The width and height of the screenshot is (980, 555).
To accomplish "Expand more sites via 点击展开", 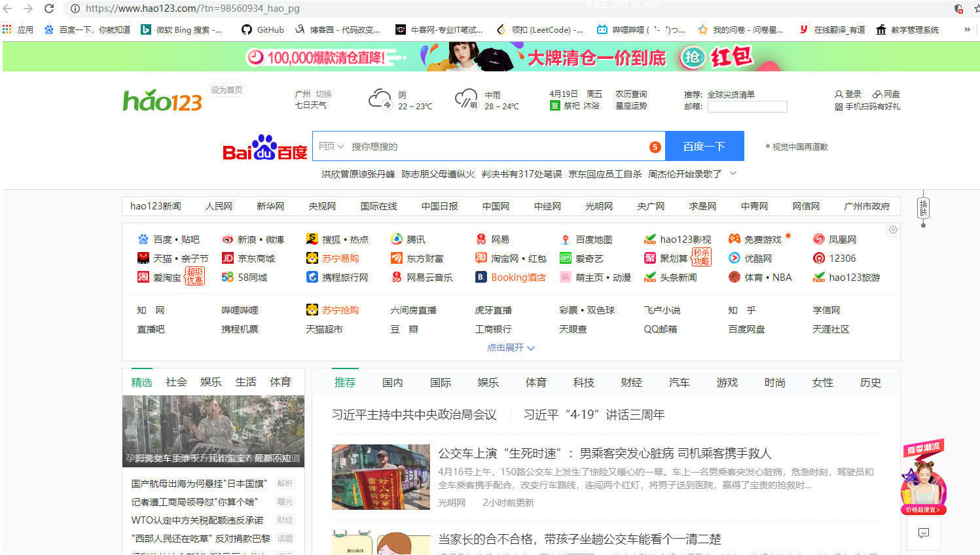I will [x=511, y=348].
